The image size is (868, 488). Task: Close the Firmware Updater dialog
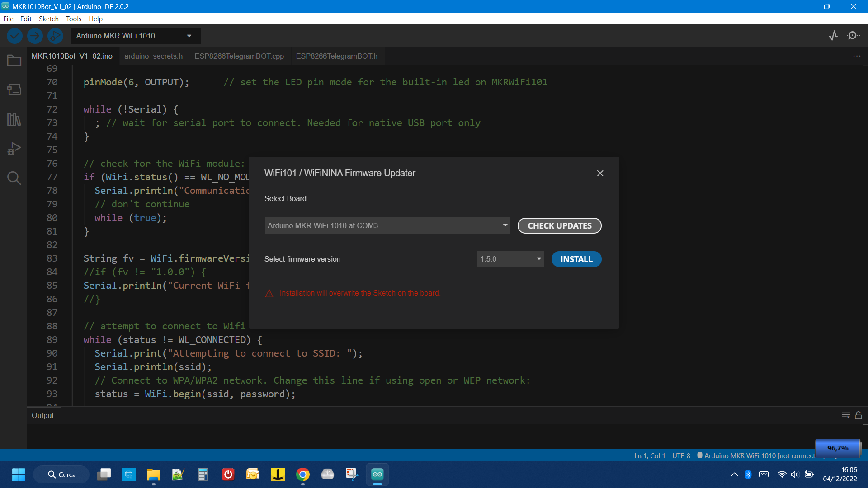600,174
